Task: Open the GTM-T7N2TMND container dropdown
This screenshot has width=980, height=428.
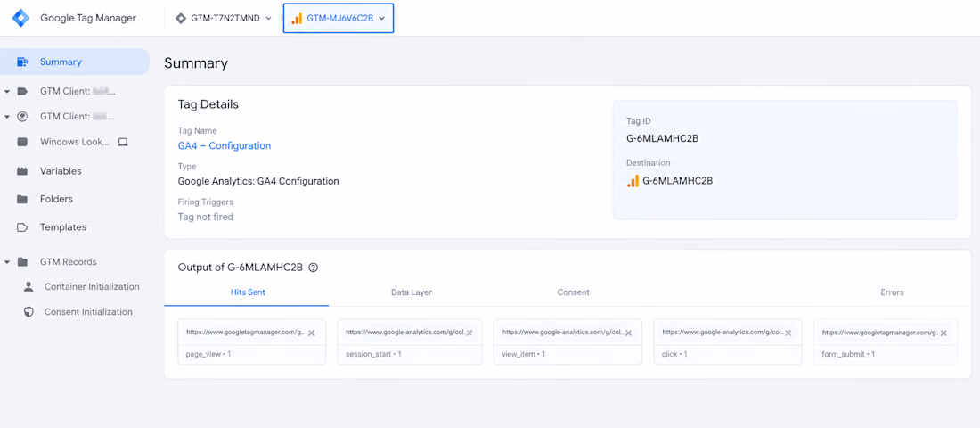Action: pos(224,18)
